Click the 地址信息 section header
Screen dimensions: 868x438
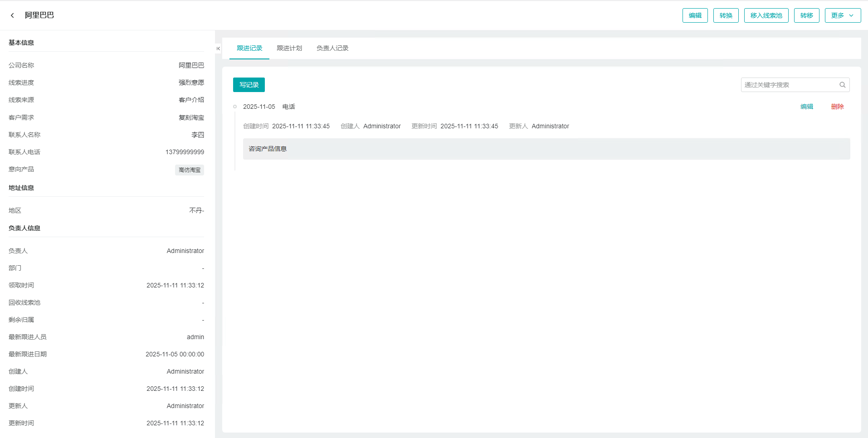21,188
